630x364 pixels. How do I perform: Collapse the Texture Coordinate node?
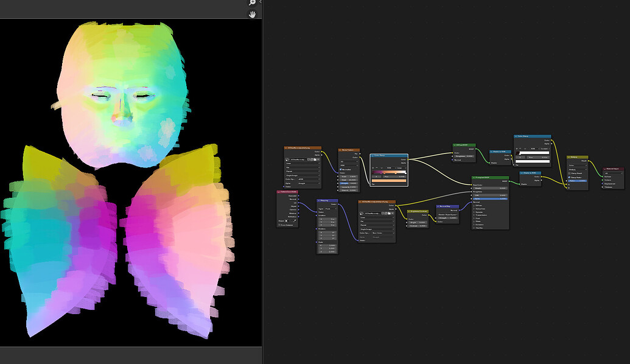(278, 192)
